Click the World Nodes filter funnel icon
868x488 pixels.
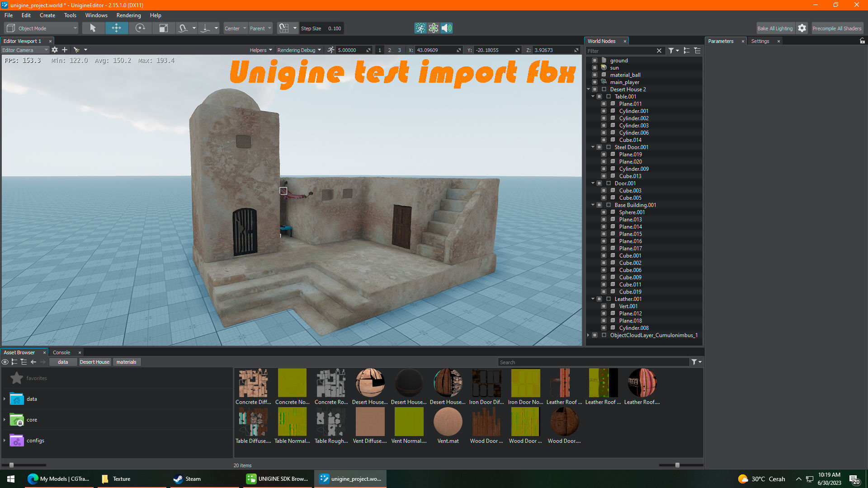[x=671, y=51]
